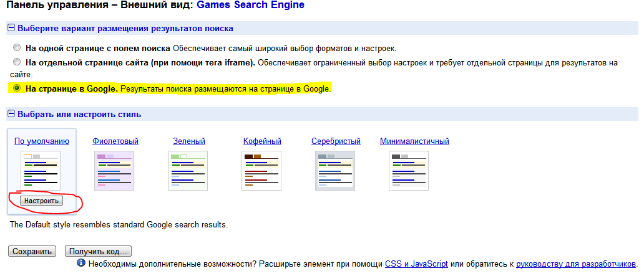Viewport: 644px width, 276px height.
Task: Choose the Фиолетовый style link
Action: (x=115, y=141)
